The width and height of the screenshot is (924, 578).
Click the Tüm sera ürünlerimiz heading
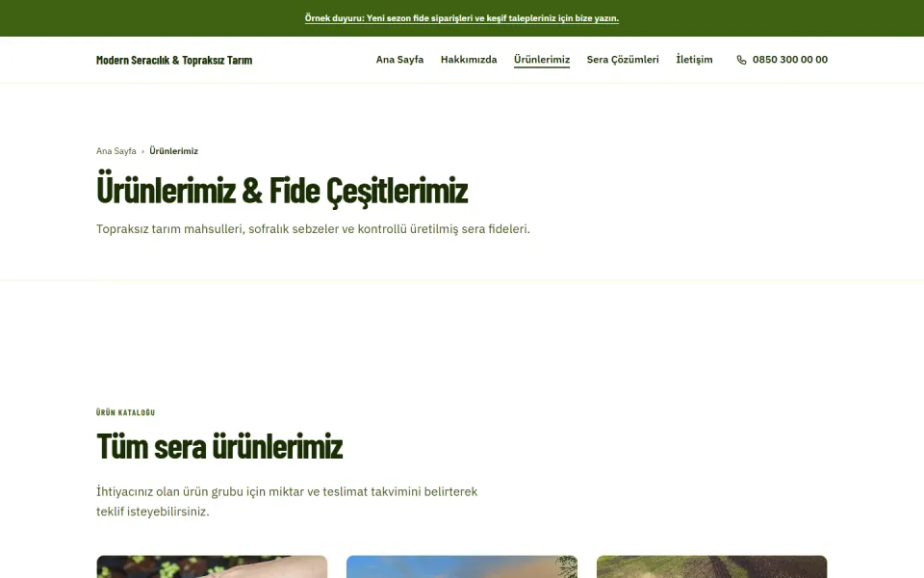[x=219, y=446]
